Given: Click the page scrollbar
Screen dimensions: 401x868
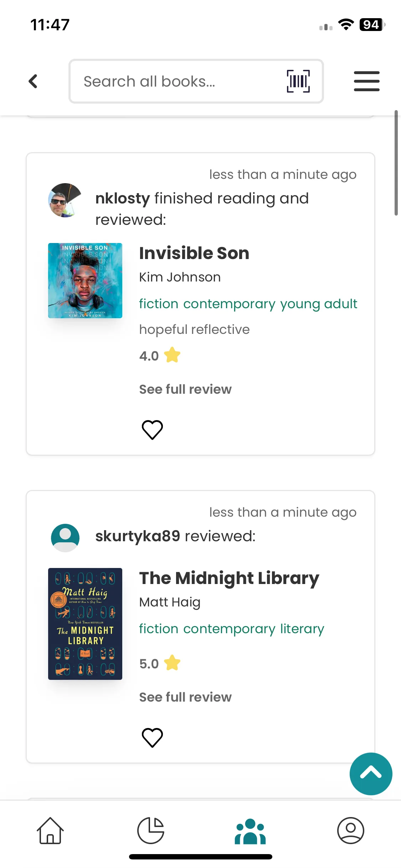Looking at the screenshot, I should [396, 163].
